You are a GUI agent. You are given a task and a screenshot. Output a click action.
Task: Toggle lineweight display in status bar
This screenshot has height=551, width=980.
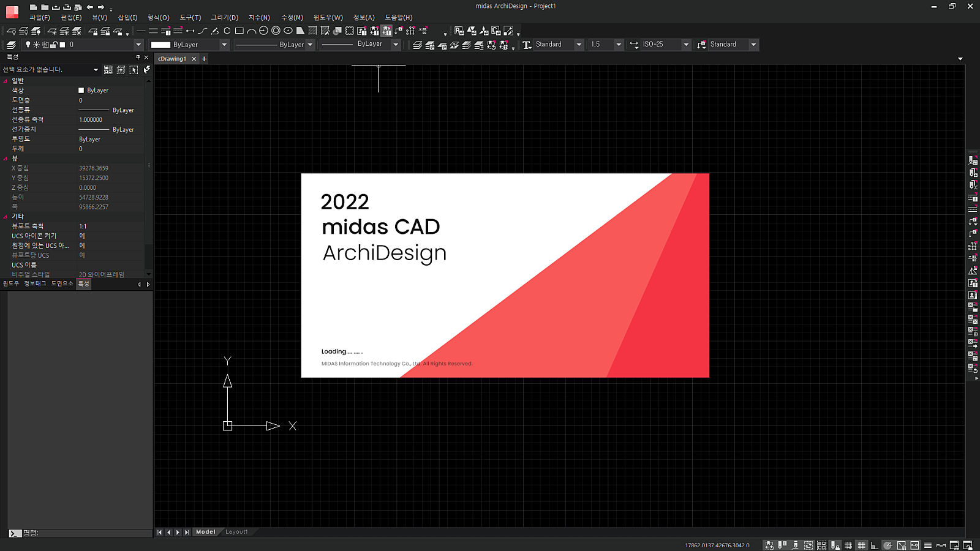tap(928, 545)
